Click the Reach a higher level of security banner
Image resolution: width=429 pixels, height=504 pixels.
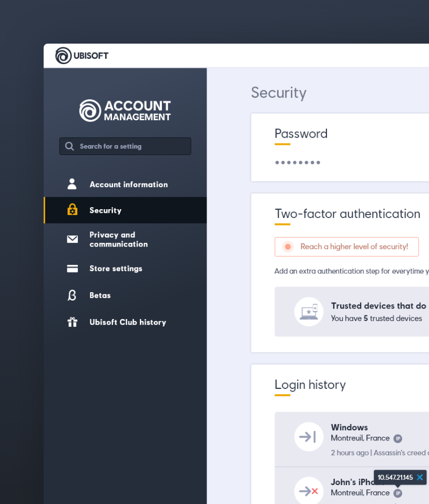346,247
